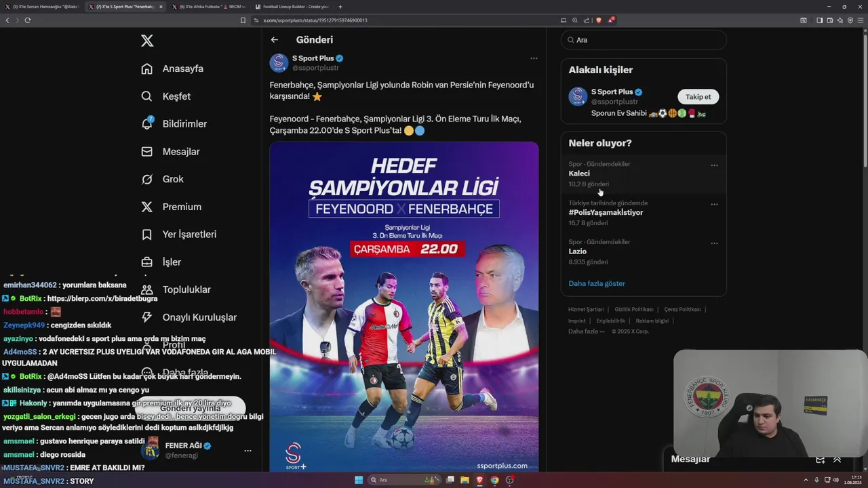Open more options for Kaleci trend
This screenshot has width=868, height=488.
[714, 165]
